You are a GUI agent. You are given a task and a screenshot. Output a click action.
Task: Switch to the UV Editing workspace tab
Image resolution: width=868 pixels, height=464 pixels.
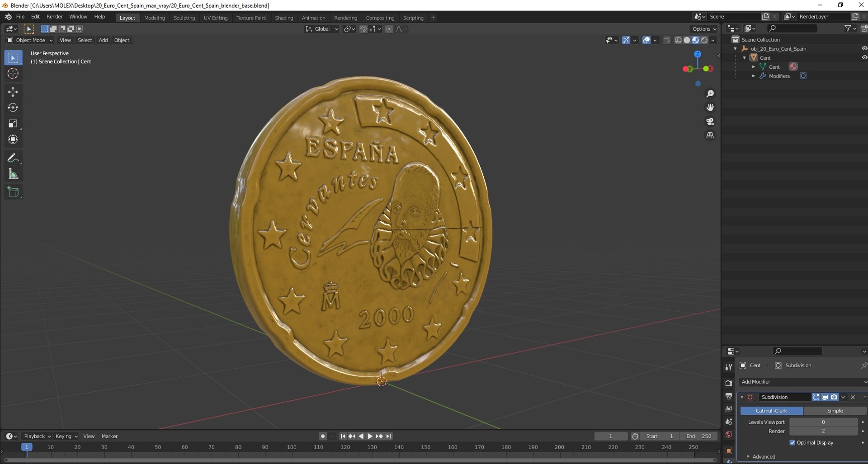(x=216, y=18)
